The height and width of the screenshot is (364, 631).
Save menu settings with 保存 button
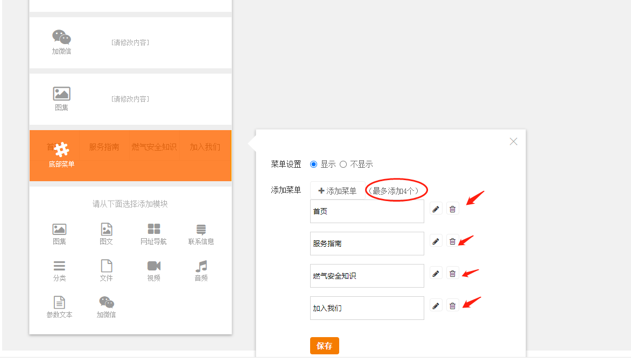point(325,346)
